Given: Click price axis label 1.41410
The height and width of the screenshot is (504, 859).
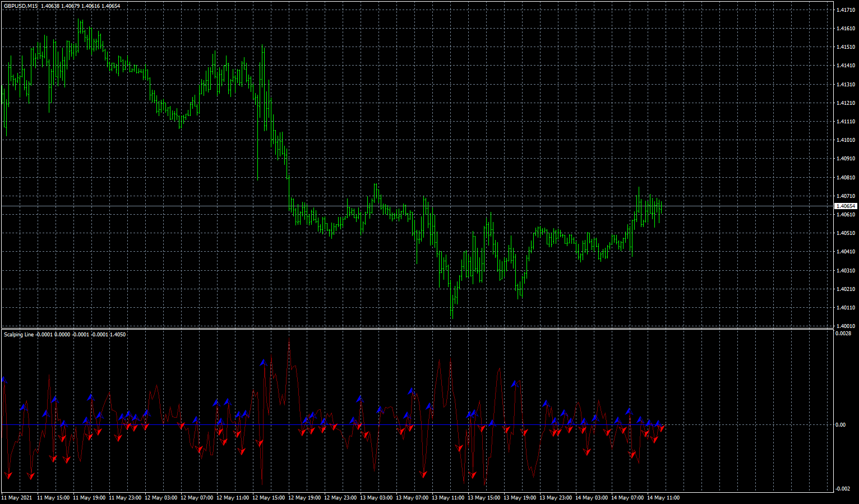Looking at the screenshot, I should click(x=846, y=66).
